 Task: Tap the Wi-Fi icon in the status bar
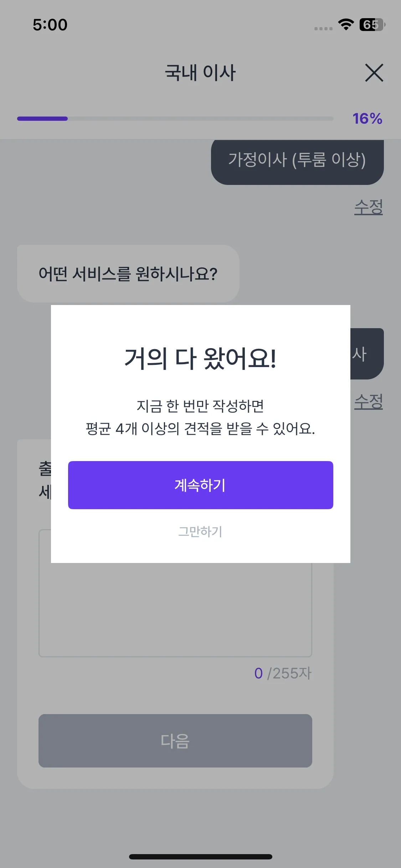pos(344,25)
